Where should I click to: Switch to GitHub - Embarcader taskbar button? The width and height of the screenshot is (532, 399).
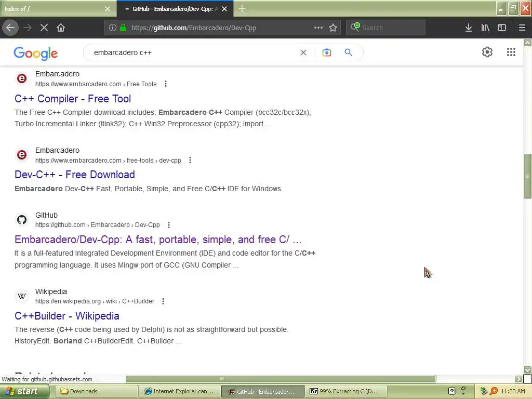coord(262,392)
